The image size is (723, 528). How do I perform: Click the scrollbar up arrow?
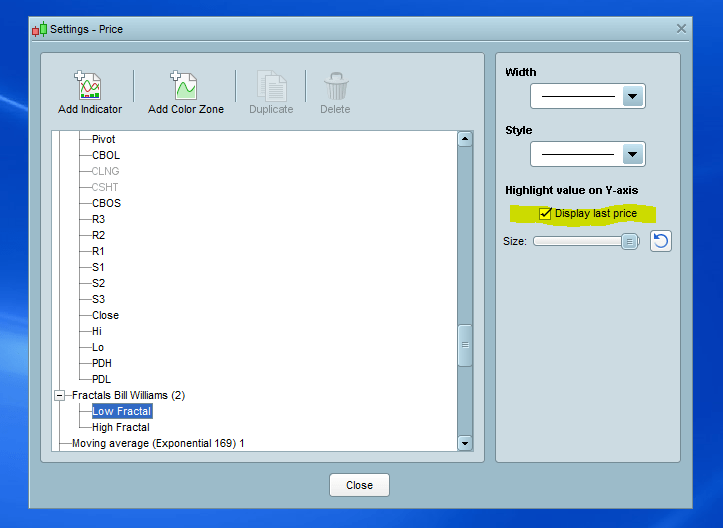[465, 138]
